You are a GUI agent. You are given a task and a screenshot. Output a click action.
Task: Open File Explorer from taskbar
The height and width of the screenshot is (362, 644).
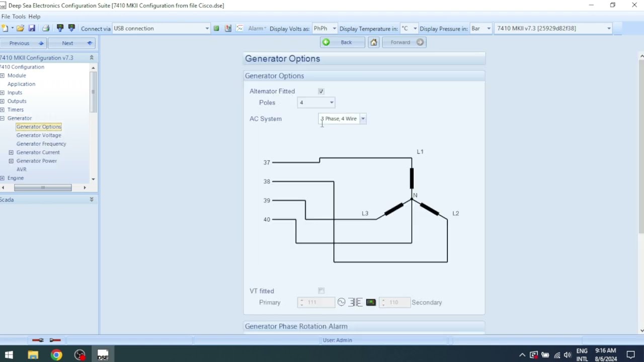click(x=33, y=355)
